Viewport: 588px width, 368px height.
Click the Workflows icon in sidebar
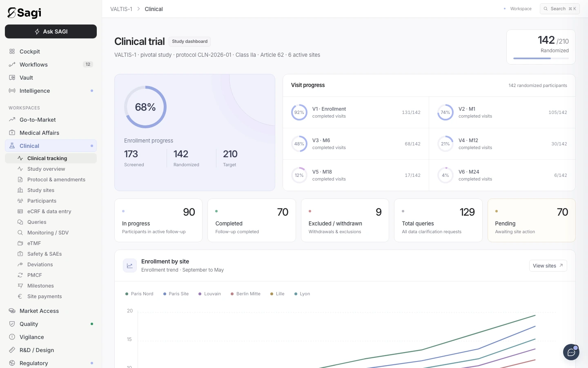click(12, 65)
